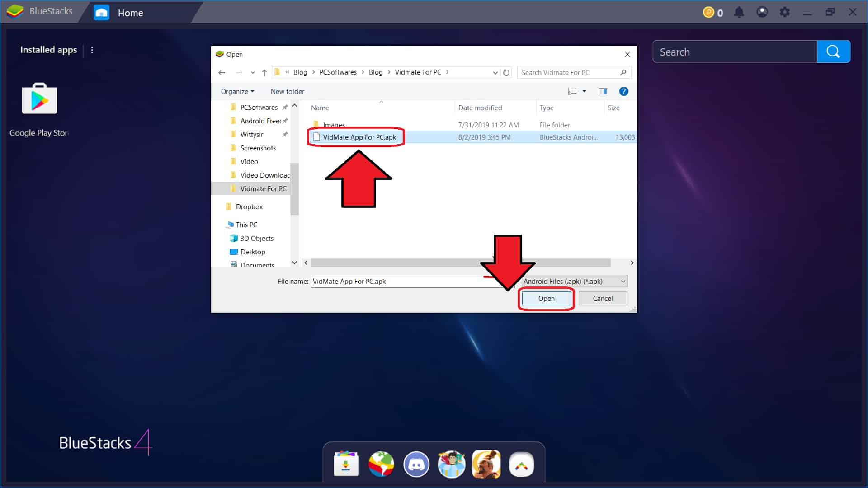Click the File name input field

[412, 281]
